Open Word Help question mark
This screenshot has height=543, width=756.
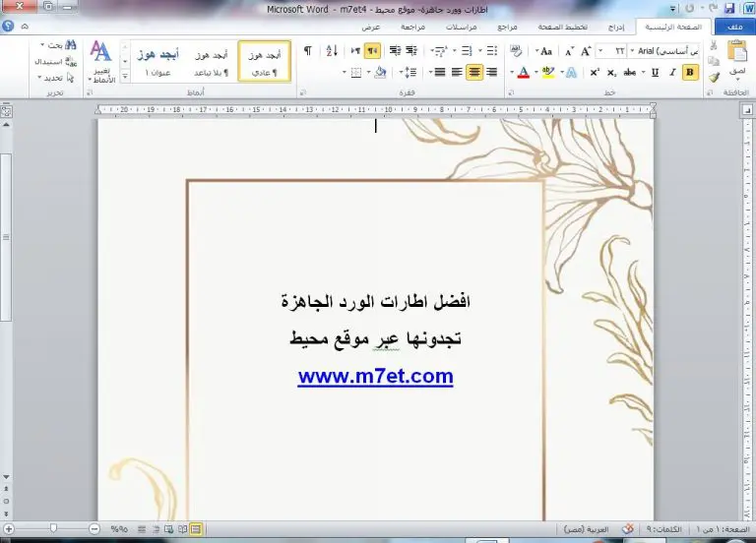8,26
